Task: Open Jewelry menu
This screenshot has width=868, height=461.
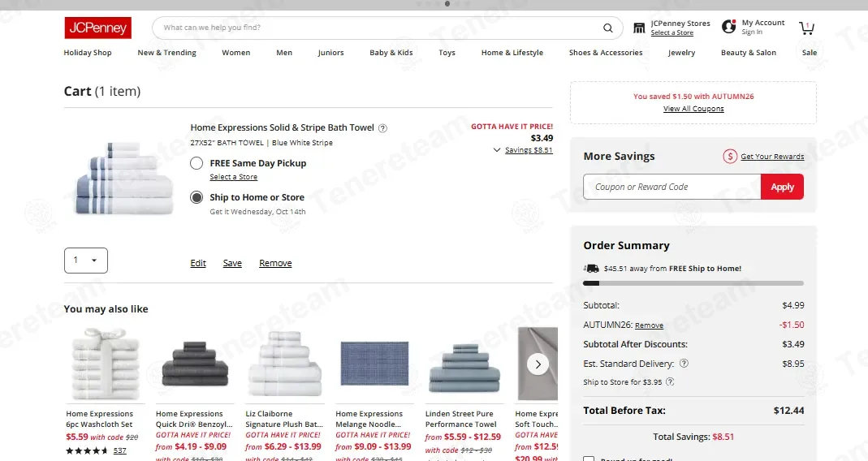Action: [x=681, y=53]
